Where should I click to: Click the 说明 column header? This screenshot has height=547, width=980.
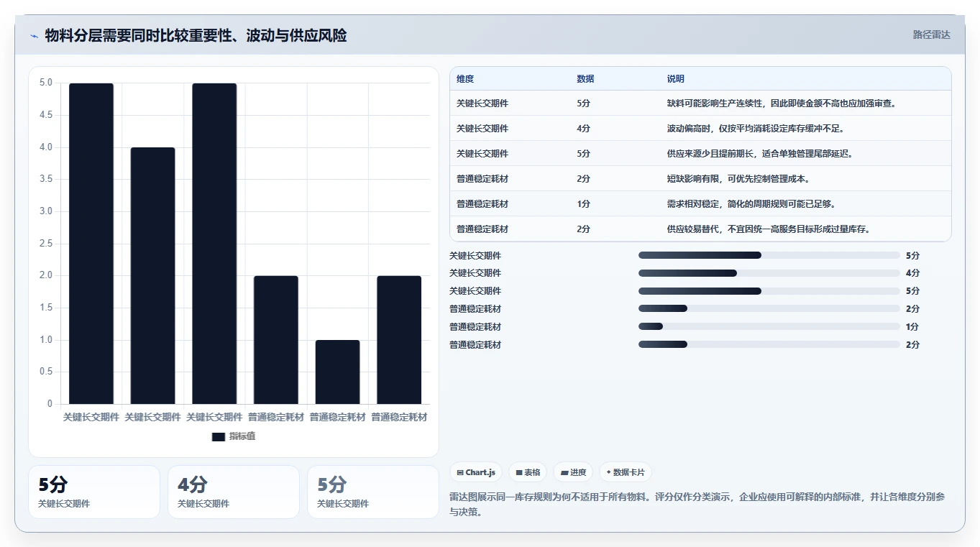(676, 79)
